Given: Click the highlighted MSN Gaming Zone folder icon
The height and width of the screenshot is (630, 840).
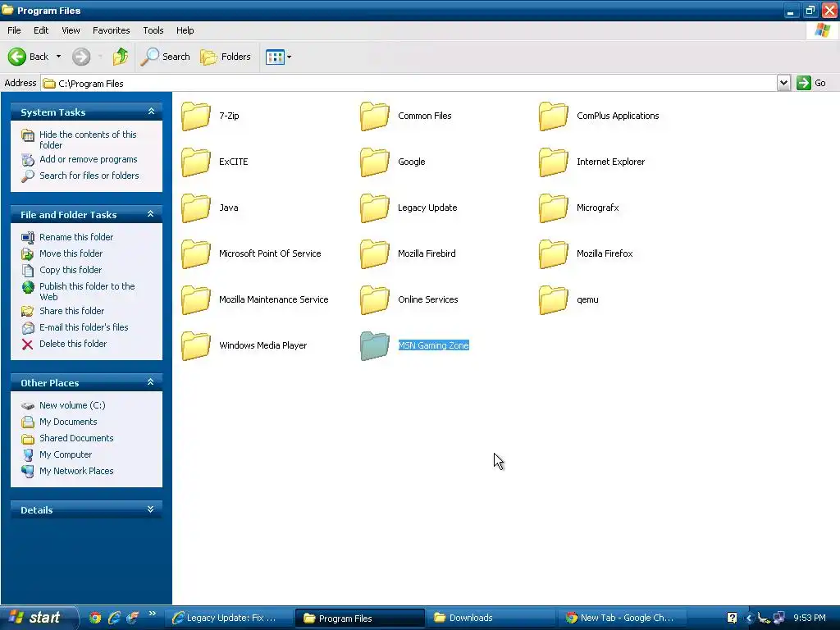Looking at the screenshot, I should click(x=374, y=346).
